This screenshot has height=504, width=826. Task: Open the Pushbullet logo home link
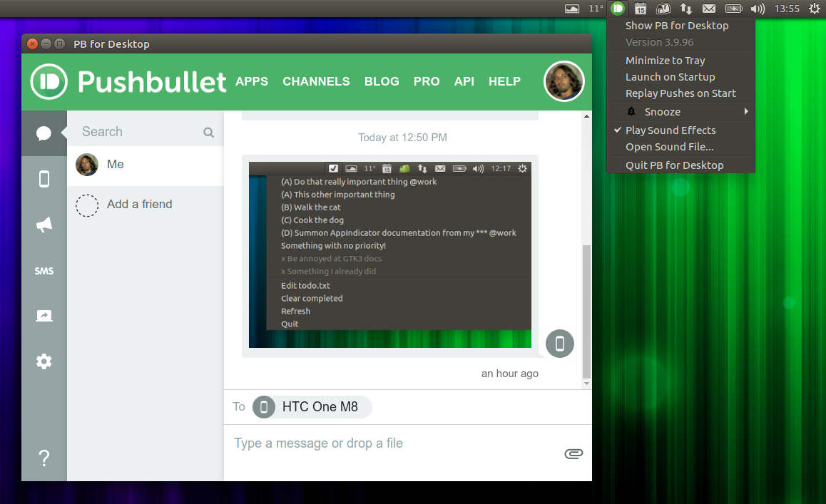pyautogui.click(x=128, y=82)
